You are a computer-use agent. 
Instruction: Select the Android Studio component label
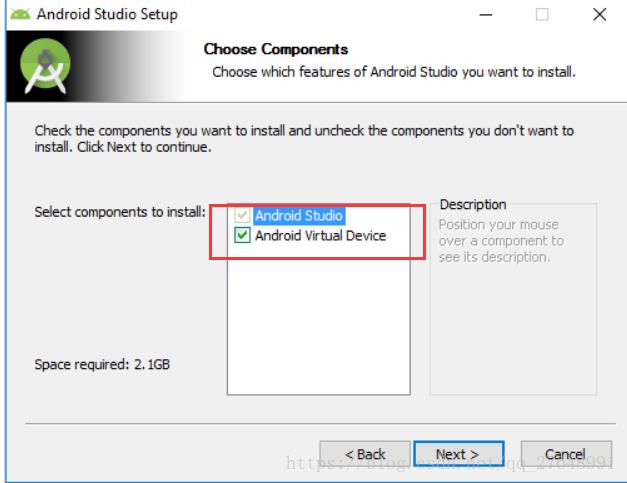tap(299, 216)
